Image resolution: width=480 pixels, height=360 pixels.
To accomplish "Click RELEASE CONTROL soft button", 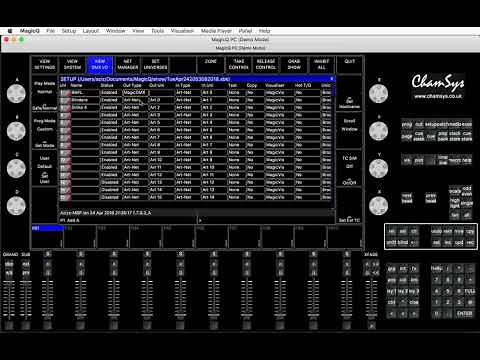I will [x=266, y=64].
